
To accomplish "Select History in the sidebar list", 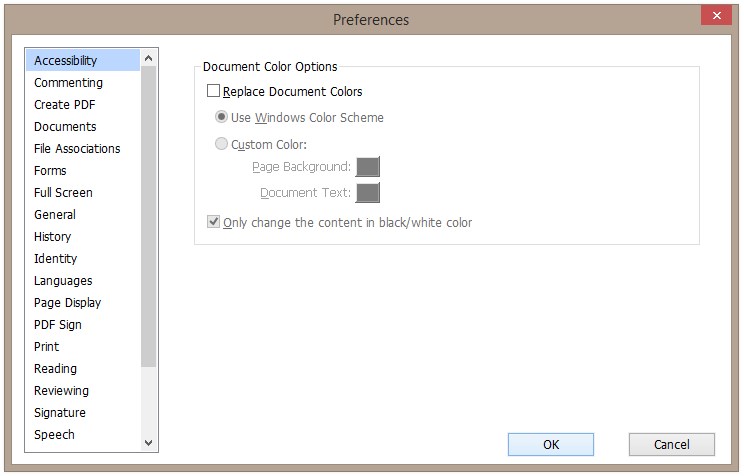I will tap(83, 236).
